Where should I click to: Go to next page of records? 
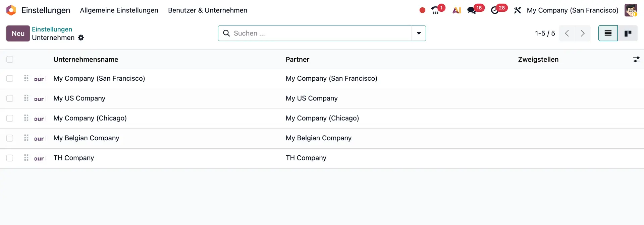tap(583, 33)
